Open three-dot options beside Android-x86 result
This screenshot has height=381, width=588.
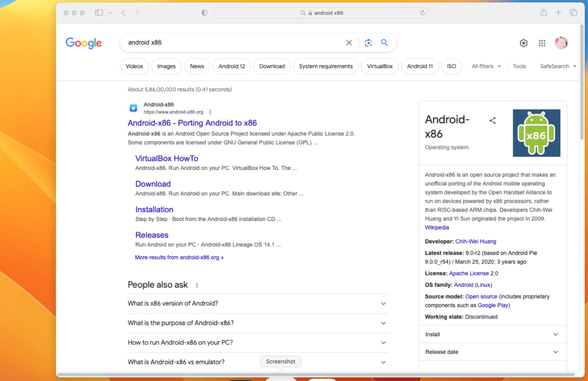pyautogui.click(x=210, y=112)
